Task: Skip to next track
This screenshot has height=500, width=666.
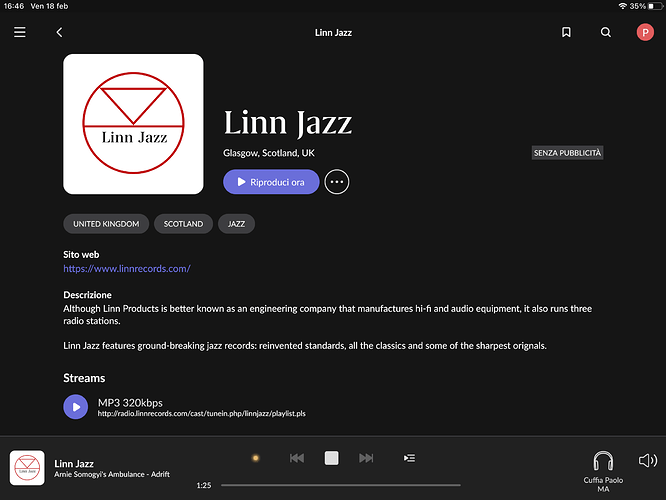Action: tap(366, 458)
